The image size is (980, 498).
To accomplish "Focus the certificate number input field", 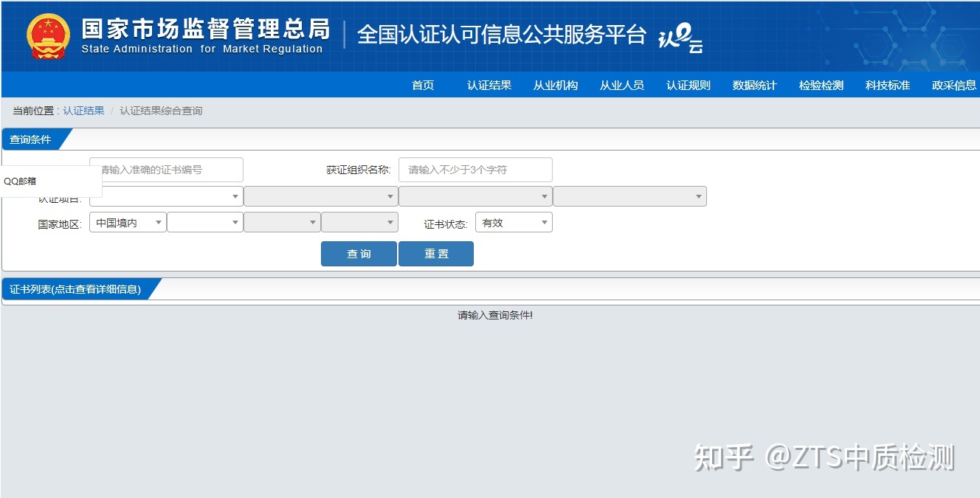I will pos(166,170).
